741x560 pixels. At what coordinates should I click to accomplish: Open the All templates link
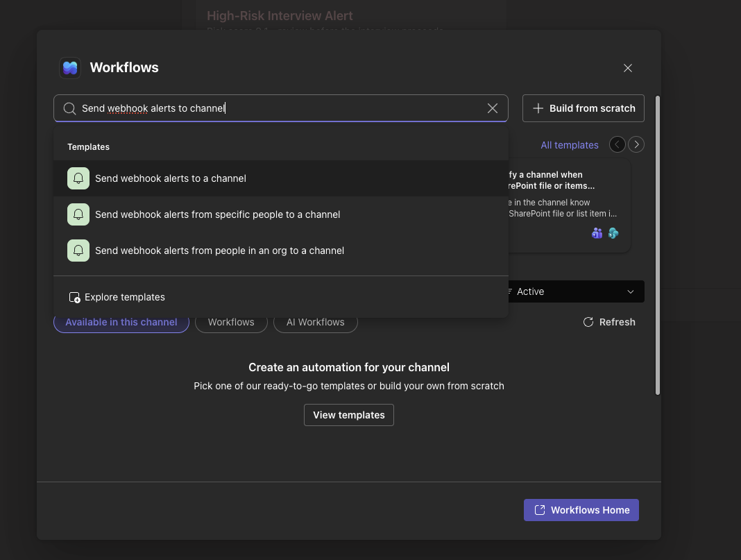tap(570, 145)
